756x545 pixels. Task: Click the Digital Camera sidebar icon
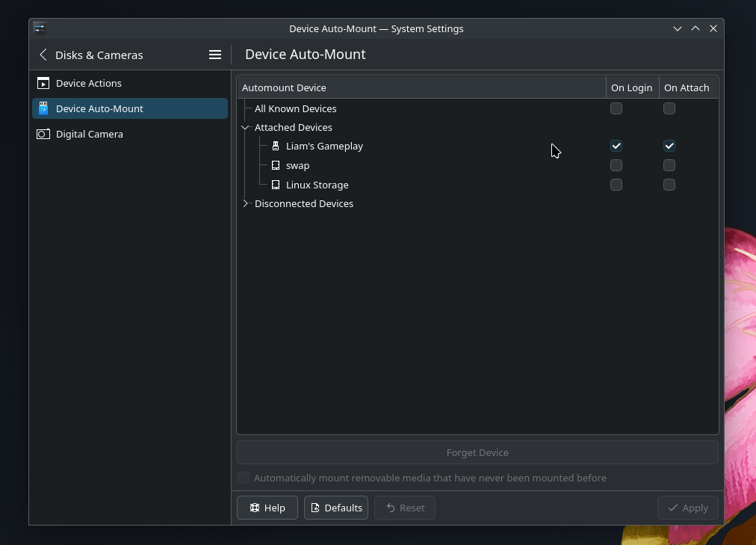pyautogui.click(x=43, y=134)
